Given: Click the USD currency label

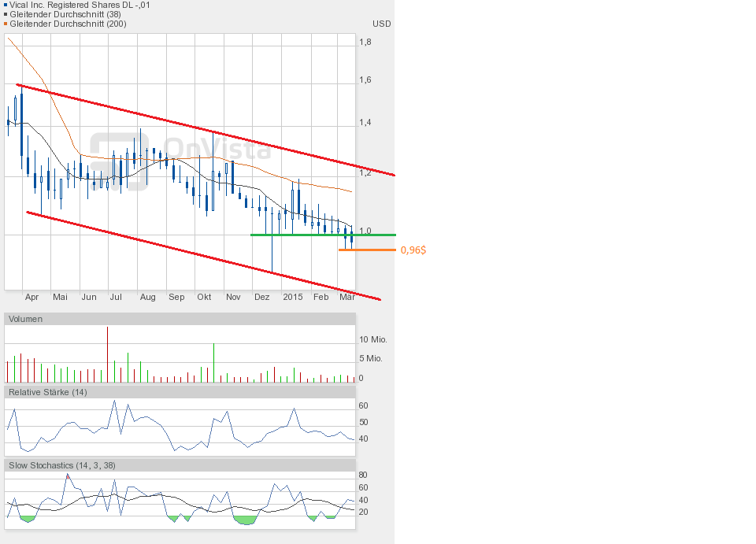Looking at the screenshot, I should pyautogui.click(x=381, y=24).
